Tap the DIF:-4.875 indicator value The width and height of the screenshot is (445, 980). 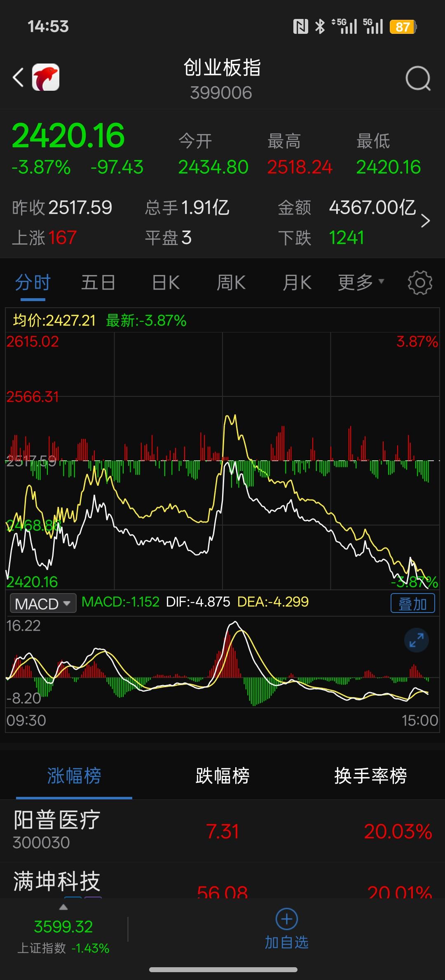(198, 602)
